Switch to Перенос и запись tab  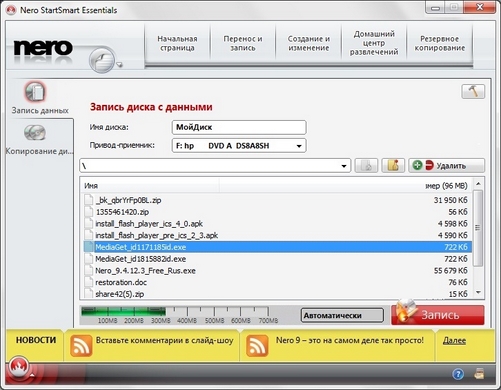[243, 43]
